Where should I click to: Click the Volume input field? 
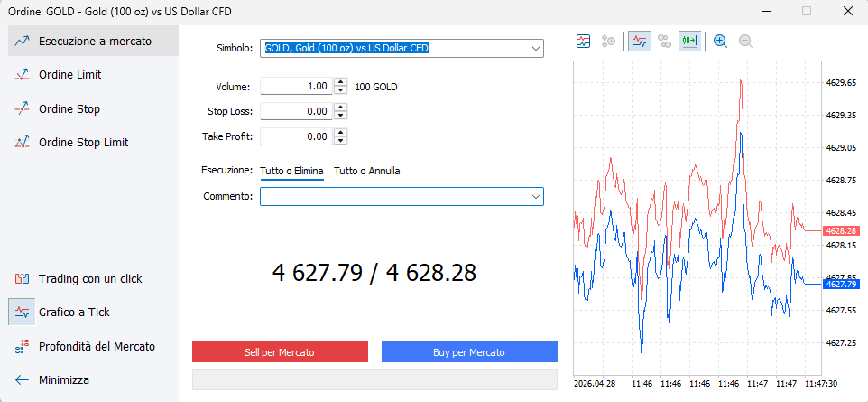pyautogui.click(x=296, y=87)
